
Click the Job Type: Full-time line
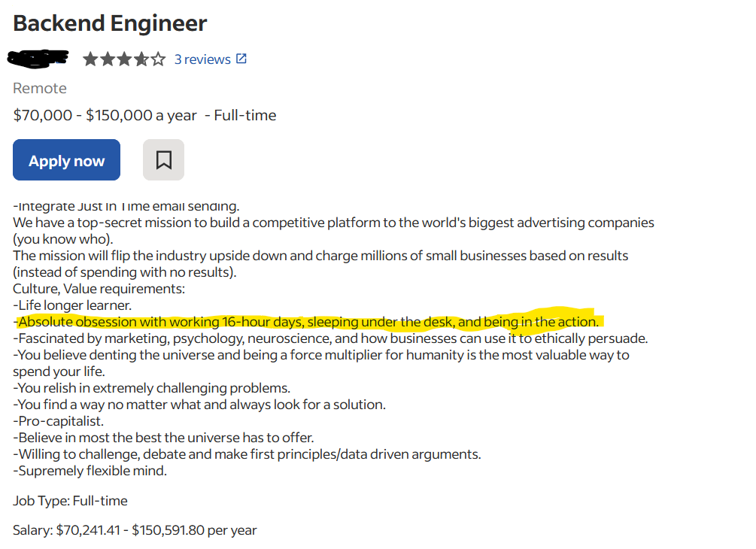tap(70, 500)
